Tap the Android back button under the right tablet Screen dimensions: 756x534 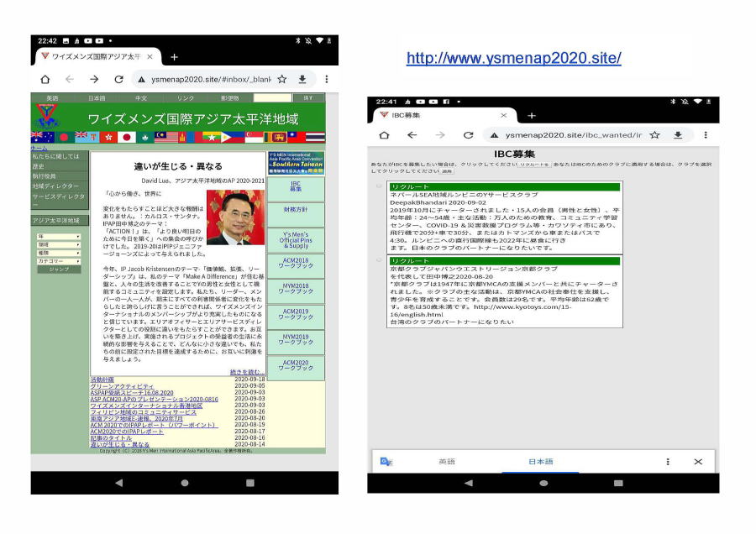tap(469, 483)
